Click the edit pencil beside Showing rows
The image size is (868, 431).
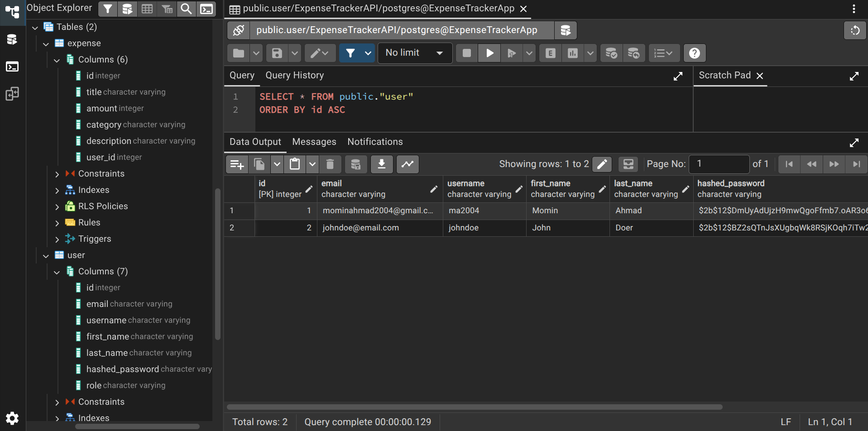pos(602,164)
